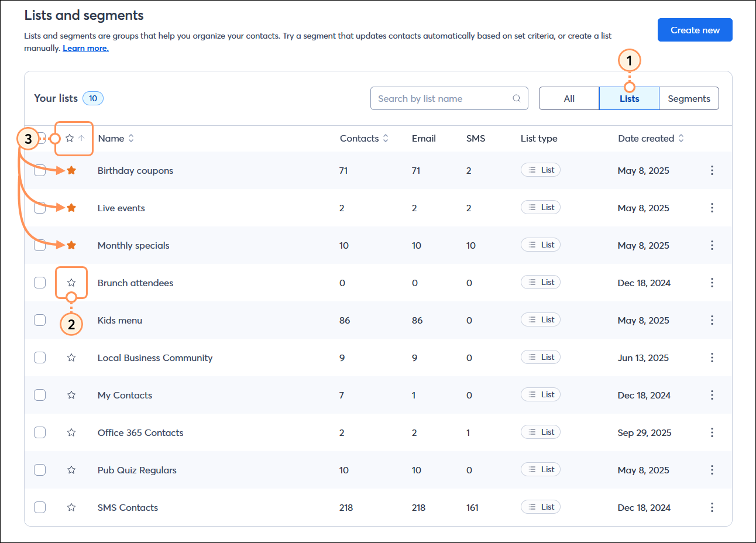Viewport: 756px width, 543px height.
Task: Unstar the Birthday coupons list
Action: coord(71,170)
